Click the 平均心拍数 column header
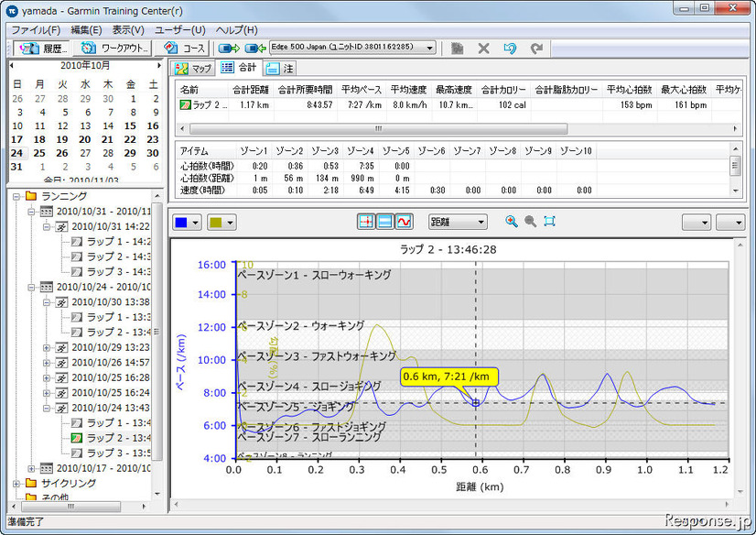Screen dimensions: 756x535 click(629, 90)
